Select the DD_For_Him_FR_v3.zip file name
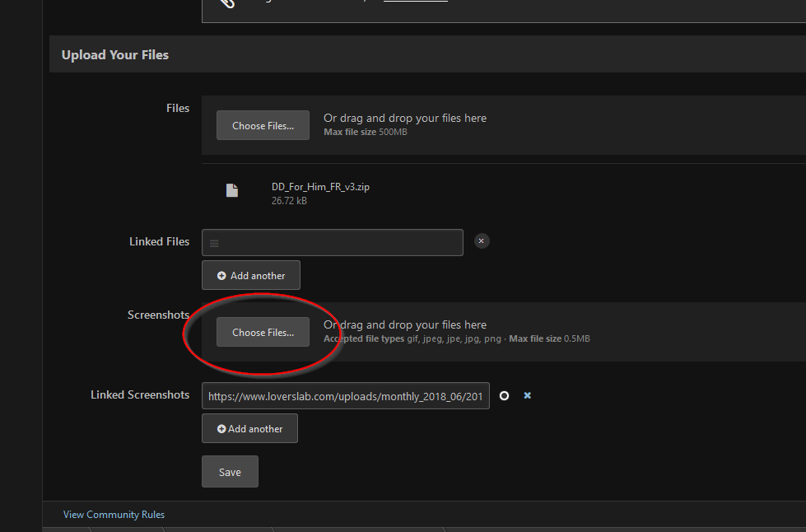The width and height of the screenshot is (806, 532). pyautogui.click(x=320, y=187)
